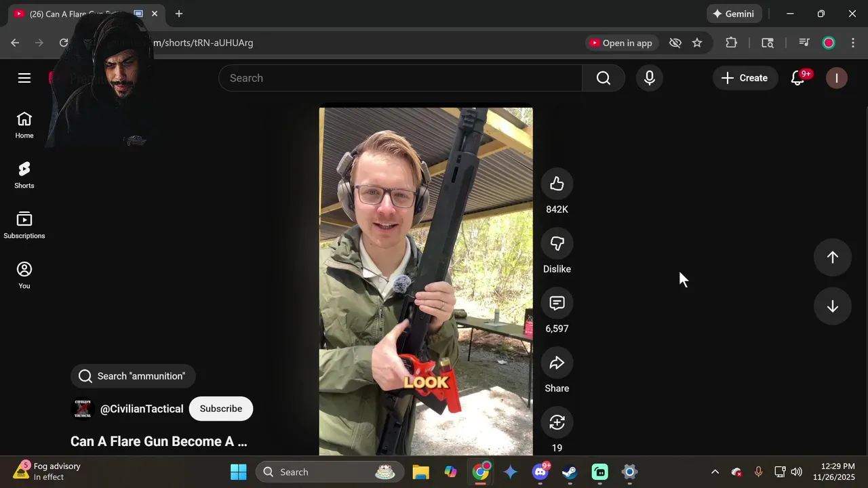Start voice search with the microphone
Viewport: 868px width, 488px height.
point(649,78)
